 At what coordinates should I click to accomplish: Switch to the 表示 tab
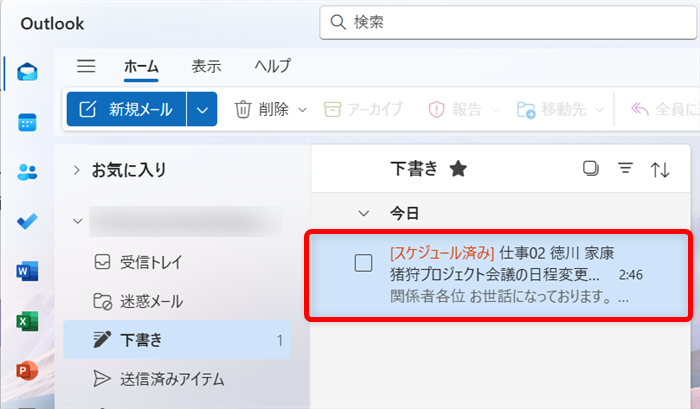(206, 66)
